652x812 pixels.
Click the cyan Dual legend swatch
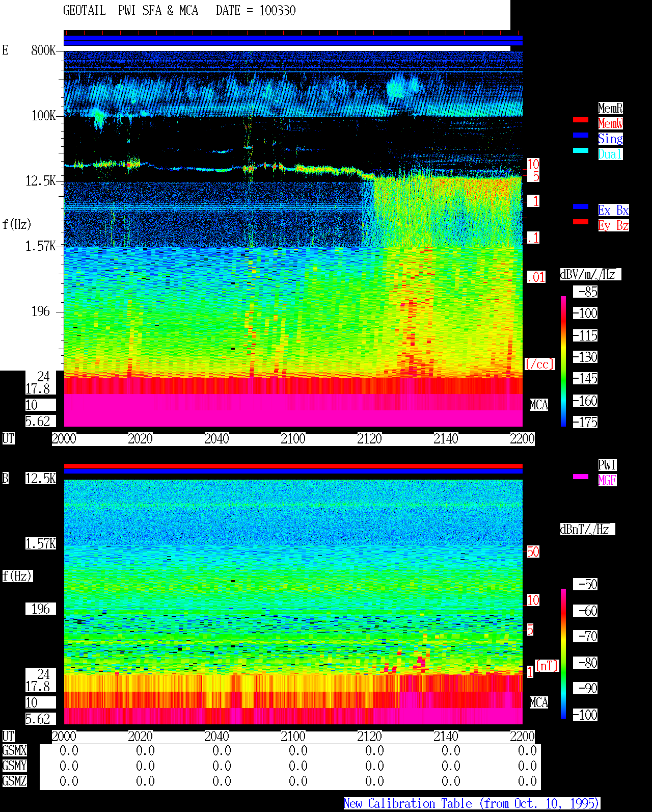click(581, 150)
